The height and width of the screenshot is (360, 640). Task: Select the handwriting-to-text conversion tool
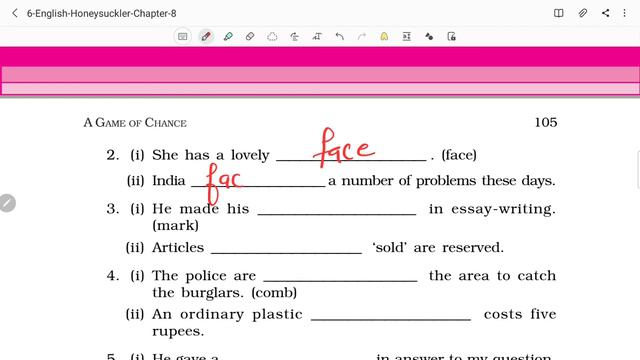coord(317,37)
